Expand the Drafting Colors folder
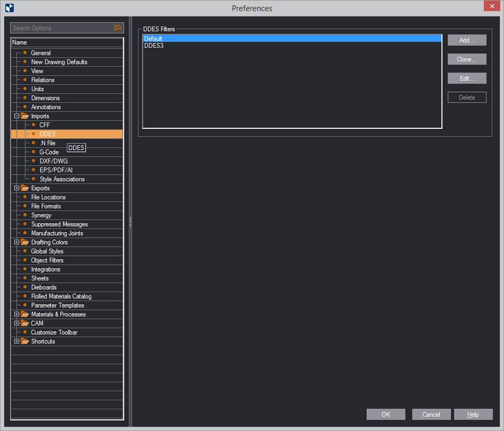This screenshot has width=504, height=431. pyautogui.click(x=17, y=242)
